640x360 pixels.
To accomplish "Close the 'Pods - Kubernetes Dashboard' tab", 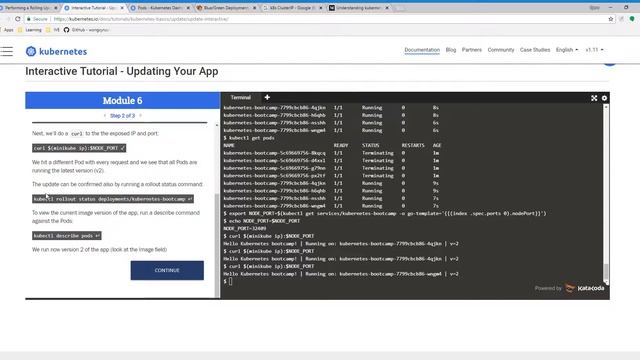I will 188,8.
